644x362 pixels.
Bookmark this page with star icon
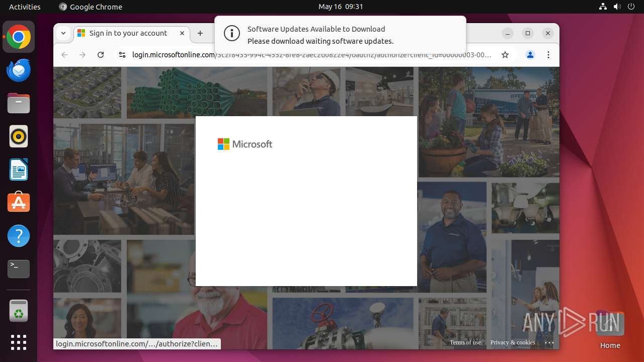point(505,55)
